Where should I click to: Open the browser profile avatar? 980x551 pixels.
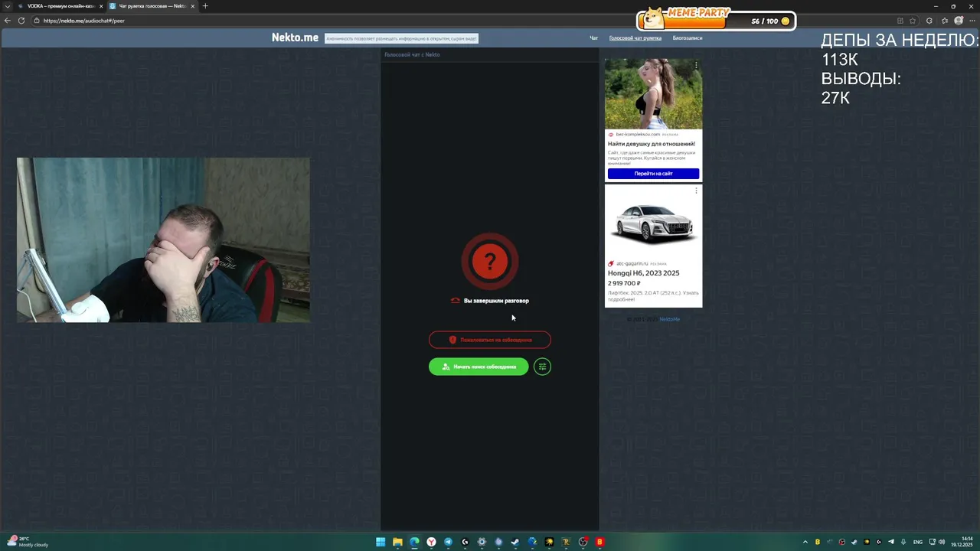pos(959,21)
